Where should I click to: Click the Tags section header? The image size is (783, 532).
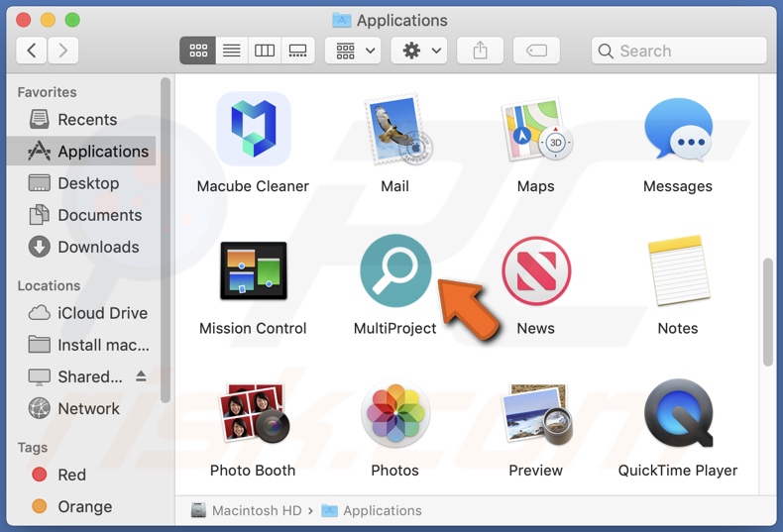pyautogui.click(x=33, y=448)
